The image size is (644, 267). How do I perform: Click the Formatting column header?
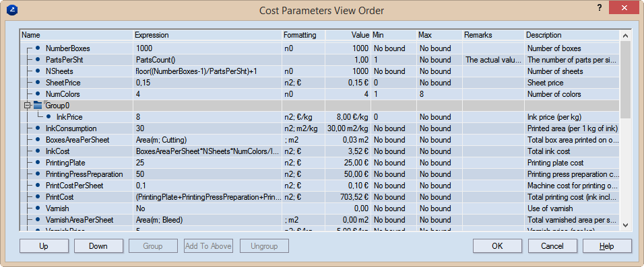coord(304,35)
